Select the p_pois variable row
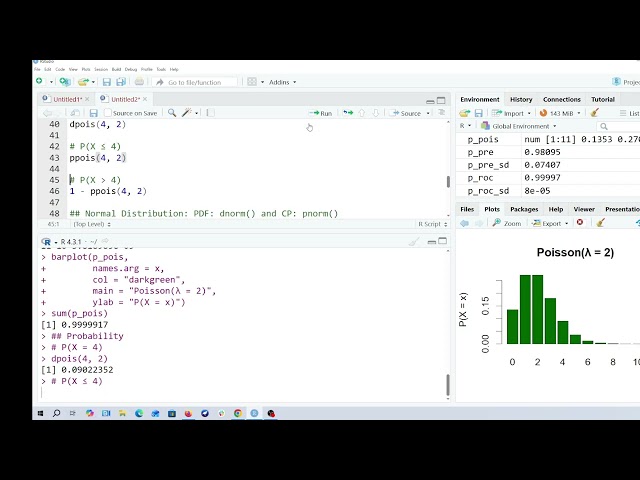Screen dimensions: 640x480 (548, 139)
